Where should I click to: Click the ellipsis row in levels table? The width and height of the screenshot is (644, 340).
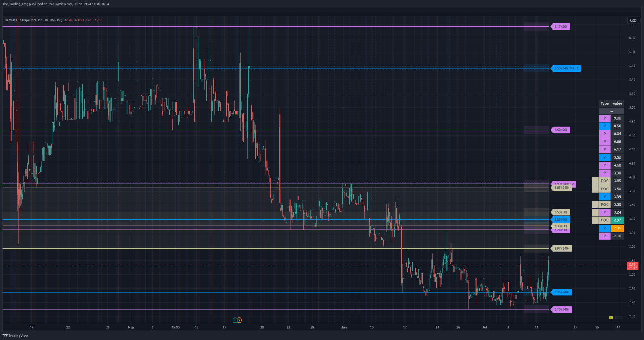pyautogui.click(x=611, y=111)
